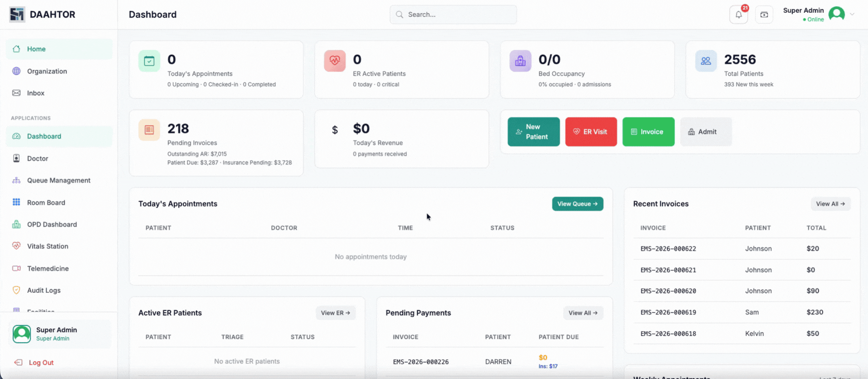Click the DAAHTOR logo icon
This screenshot has height=379, width=868.
[17, 15]
